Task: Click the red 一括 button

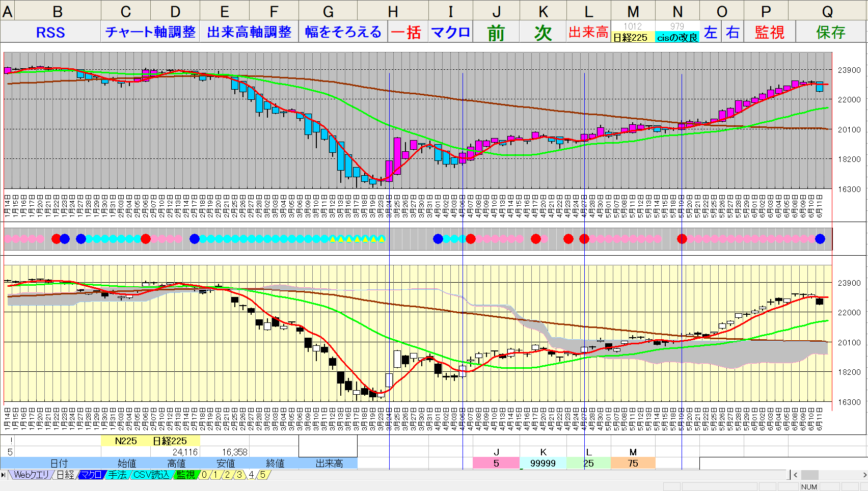Action: (x=408, y=32)
